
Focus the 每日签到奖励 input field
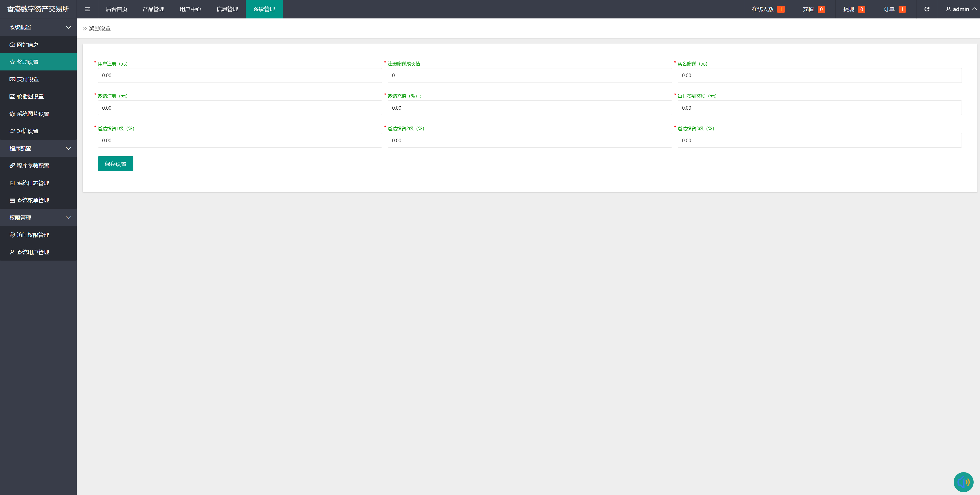[x=819, y=108]
